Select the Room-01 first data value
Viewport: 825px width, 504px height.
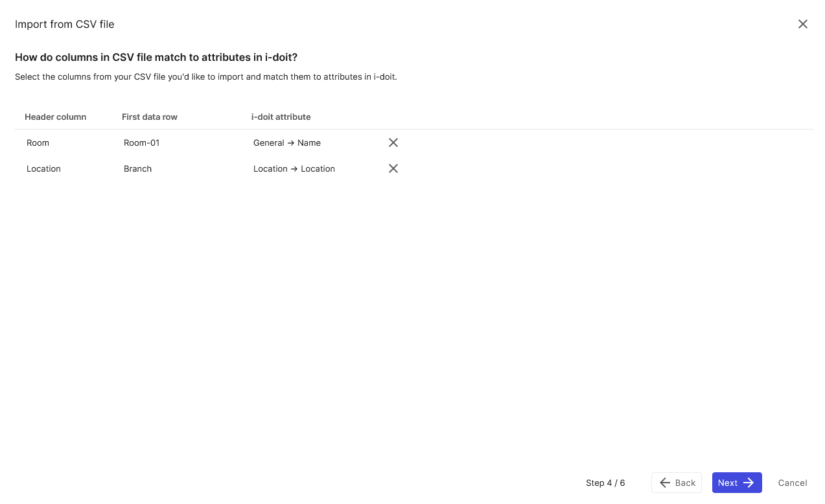pos(141,143)
